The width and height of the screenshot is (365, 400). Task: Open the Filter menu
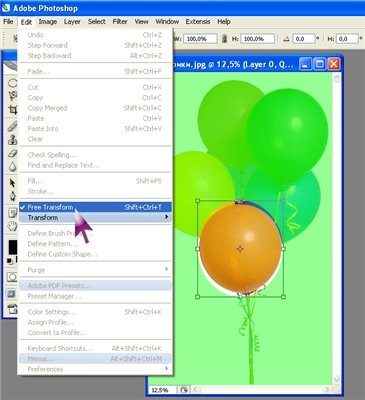(120, 22)
